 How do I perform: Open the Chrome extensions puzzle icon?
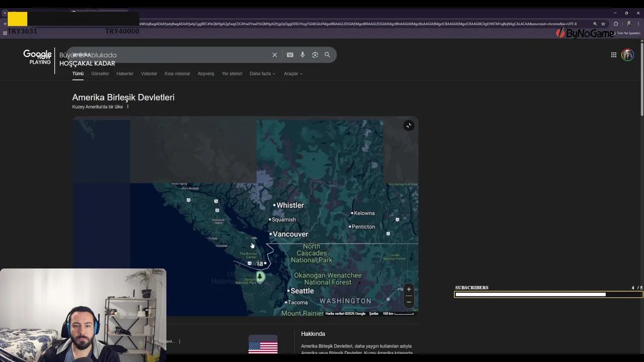coord(616,24)
